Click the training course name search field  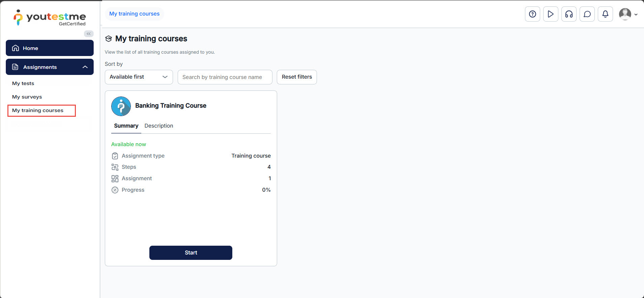(x=225, y=77)
